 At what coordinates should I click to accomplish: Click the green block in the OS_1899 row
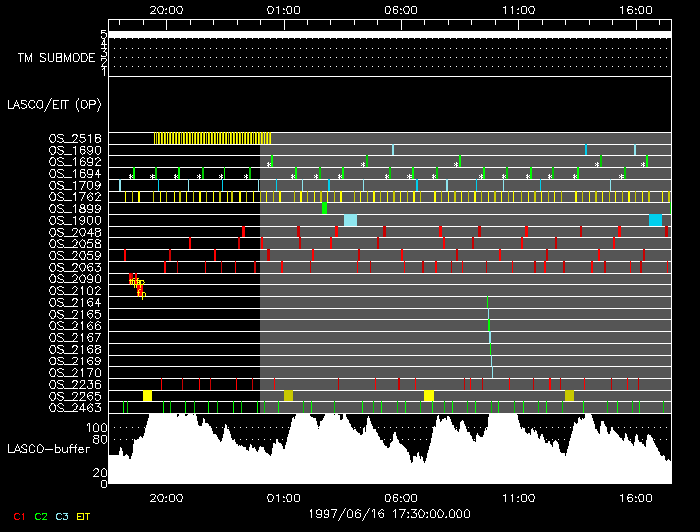325,208
